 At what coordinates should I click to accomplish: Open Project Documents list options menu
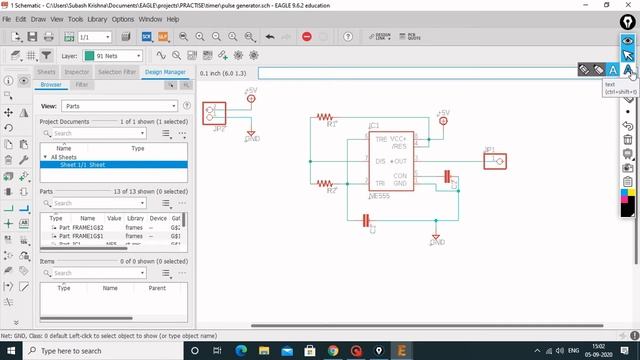click(166, 133)
